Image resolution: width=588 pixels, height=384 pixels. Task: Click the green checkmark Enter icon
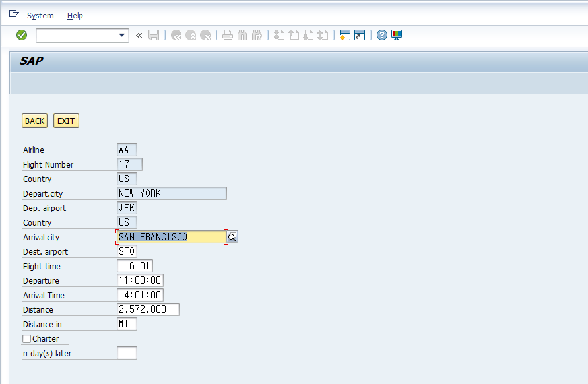pos(22,35)
